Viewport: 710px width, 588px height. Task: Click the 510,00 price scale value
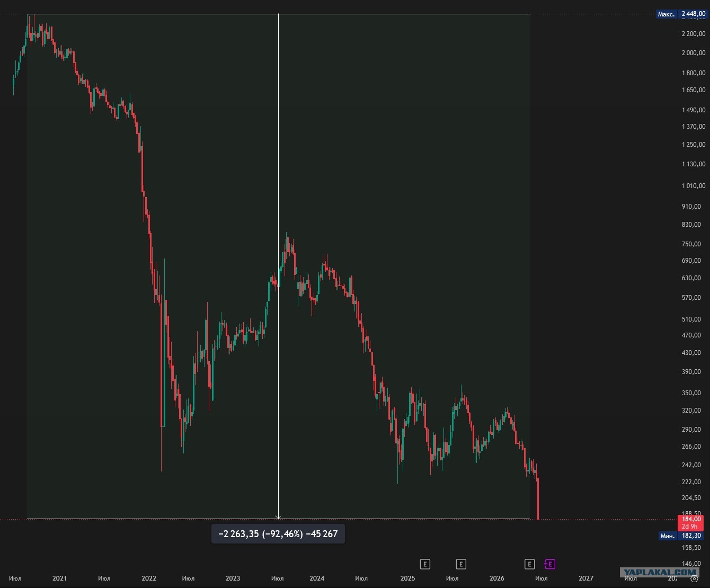(x=691, y=319)
